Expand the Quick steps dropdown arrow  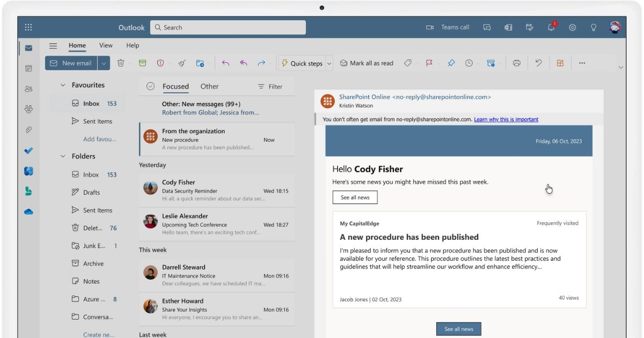(x=329, y=63)
